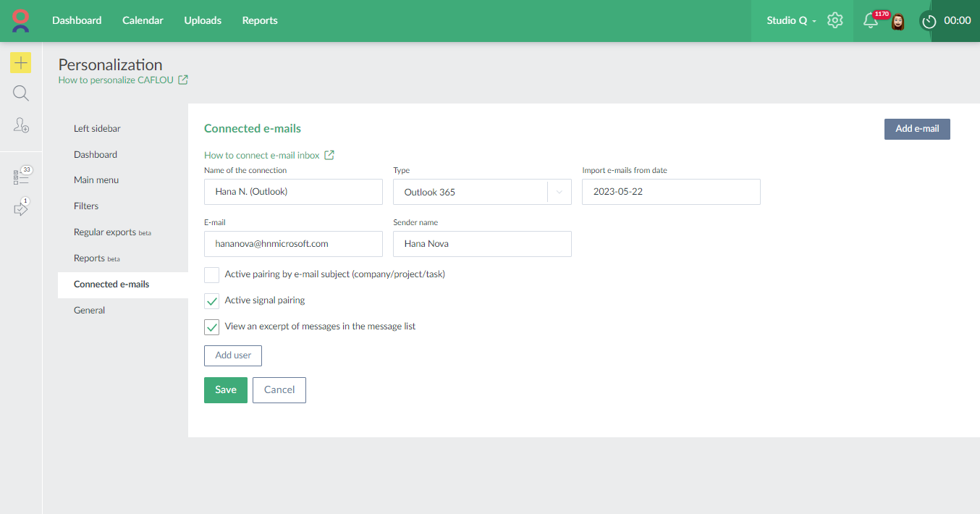Click the yellow plus create button
Screen dimensions: 980x514
tap(21, 63)
